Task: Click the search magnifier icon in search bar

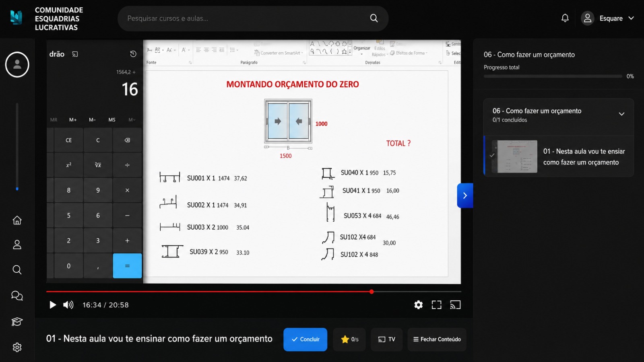Action: point(374,18)
